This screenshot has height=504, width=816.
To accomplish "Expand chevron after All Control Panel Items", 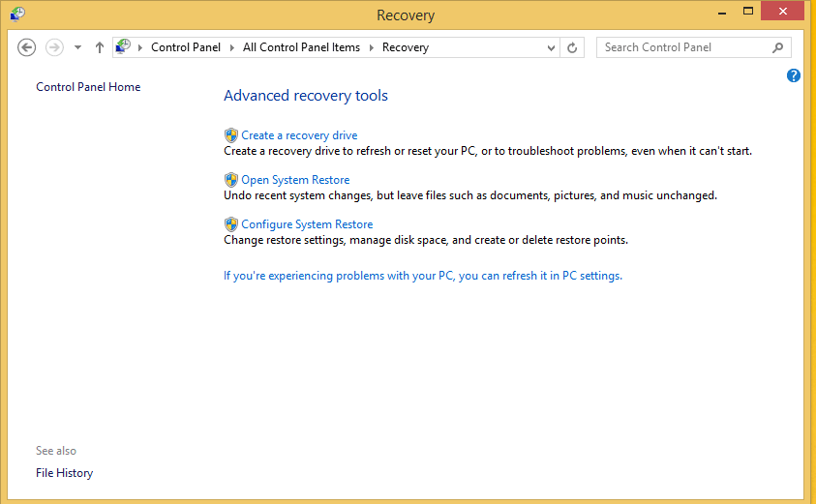I will click(372, 47).
